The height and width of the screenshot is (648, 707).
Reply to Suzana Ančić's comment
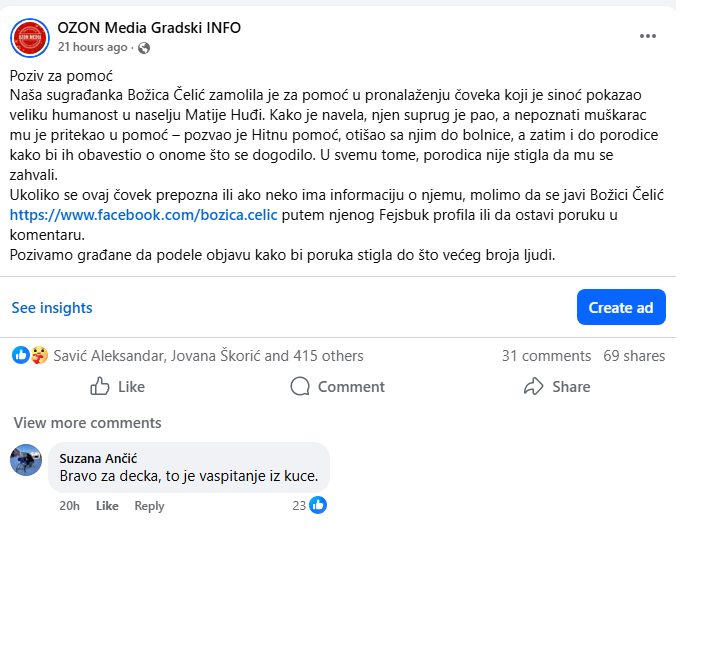(x=149, y=506)
